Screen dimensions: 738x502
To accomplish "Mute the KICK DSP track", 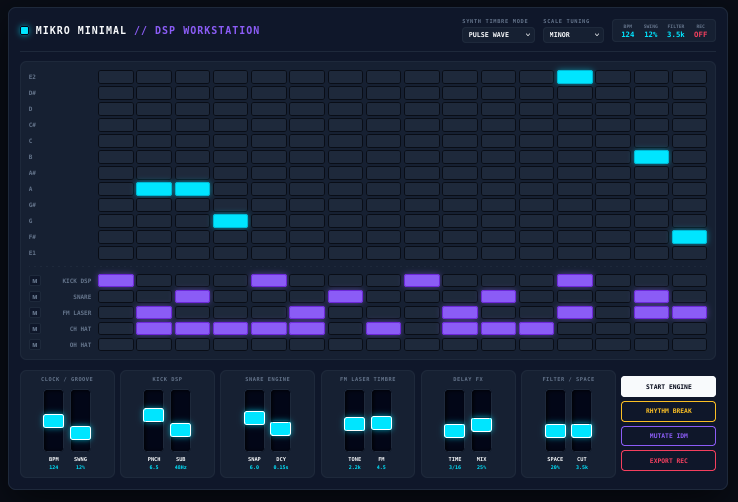I will 34,281.
